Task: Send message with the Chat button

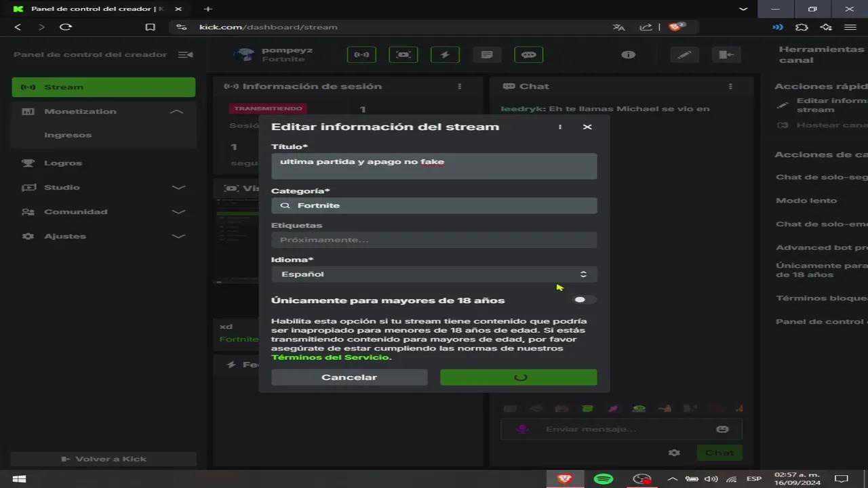Action: click(719, 453)
